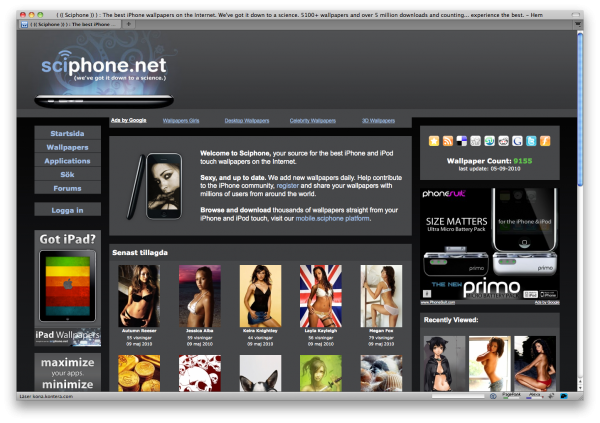Click the Senast tillagda heading
This screenshot has height=423, width=600.
[x=140, y=253]
